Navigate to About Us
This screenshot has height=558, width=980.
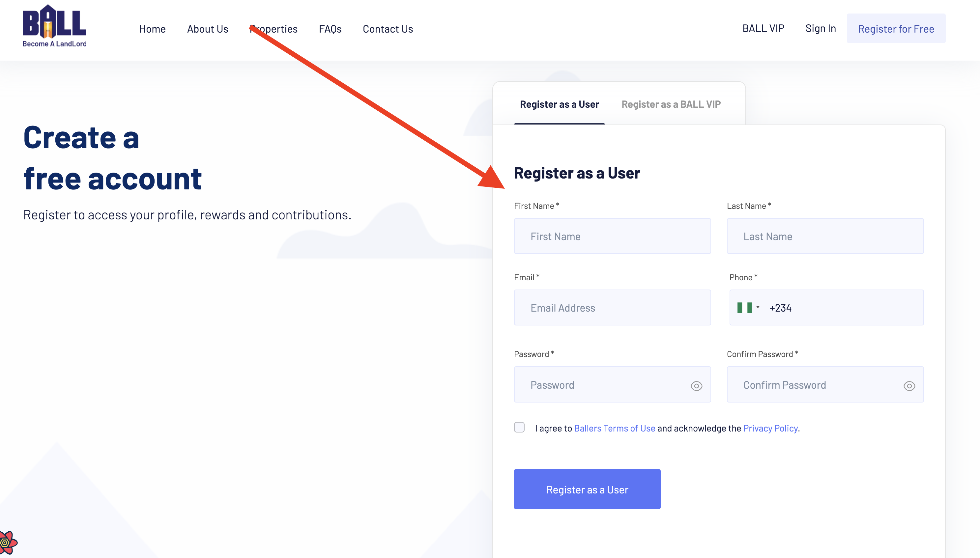(x=207, y=29)
